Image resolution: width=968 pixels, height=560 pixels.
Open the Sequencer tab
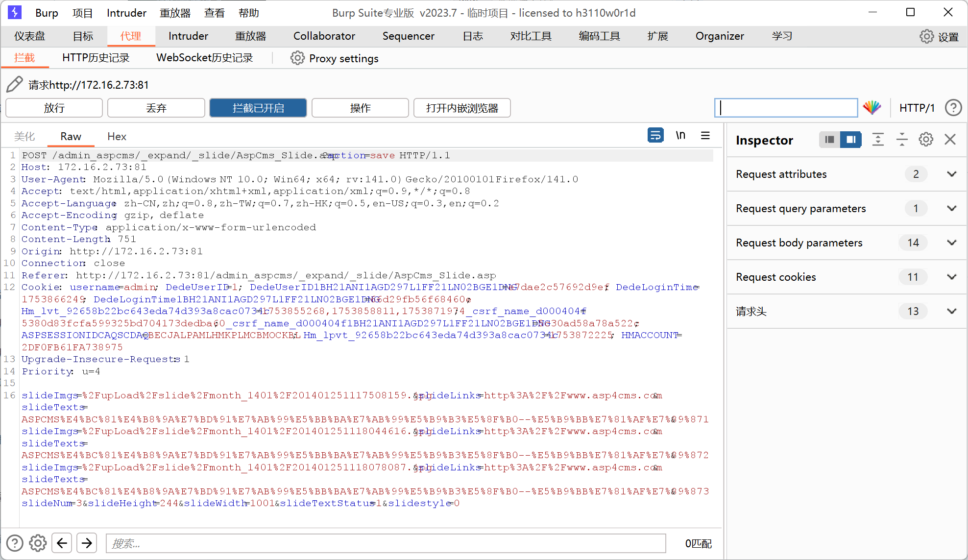[408, 36]
